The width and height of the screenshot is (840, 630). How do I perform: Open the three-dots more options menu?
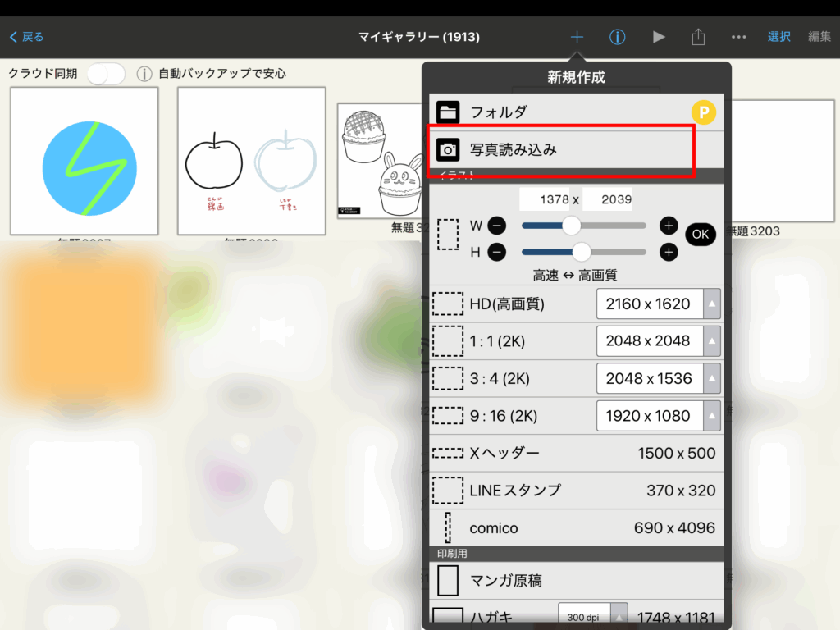click(x=738, y=37)
